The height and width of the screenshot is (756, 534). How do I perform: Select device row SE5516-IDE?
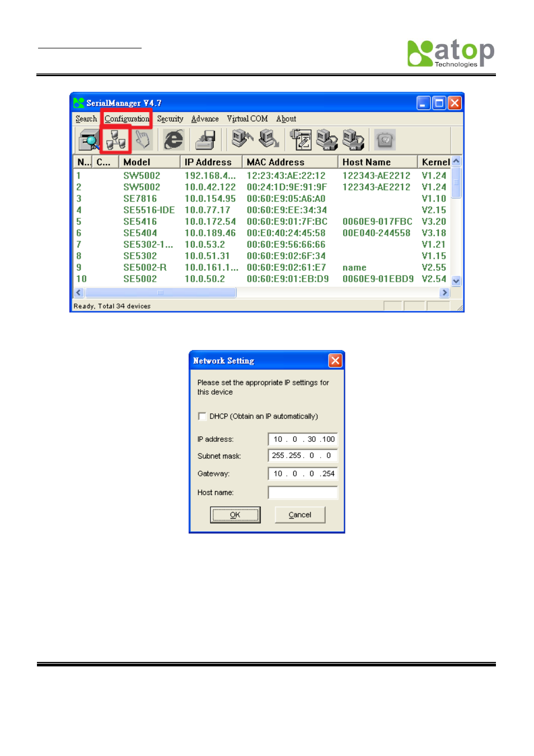coord(262,210)
